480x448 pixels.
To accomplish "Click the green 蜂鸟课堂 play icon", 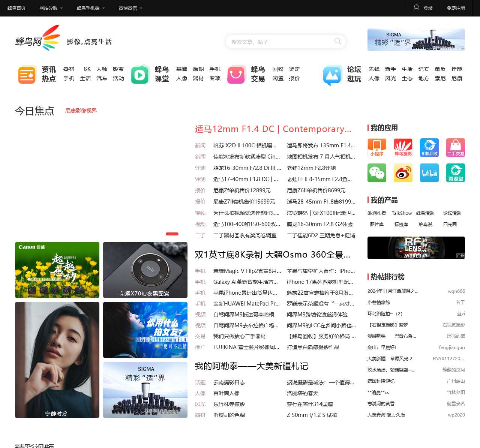I will pyautogui.click(x=140, y=74).
